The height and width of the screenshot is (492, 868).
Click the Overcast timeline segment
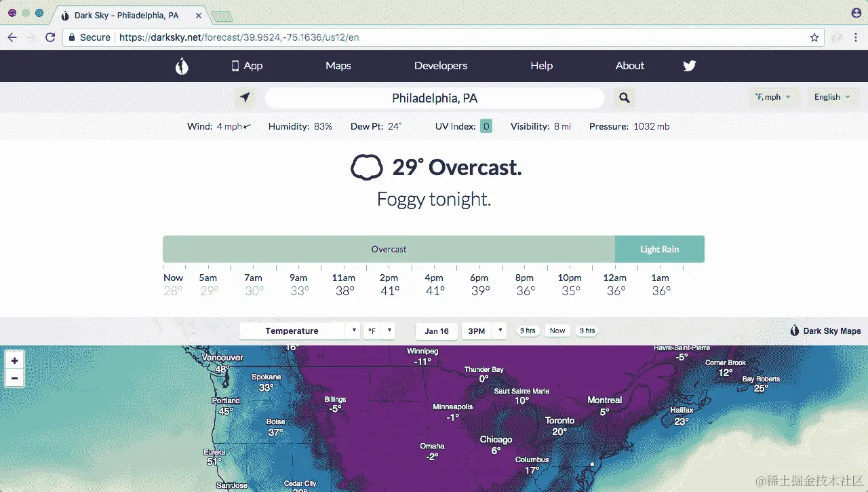coord(389,249)
